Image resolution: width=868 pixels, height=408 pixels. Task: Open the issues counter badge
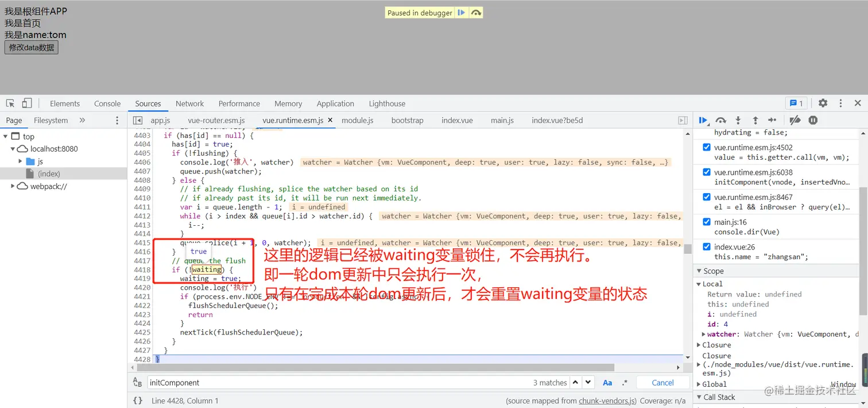[x=796, y=103]
